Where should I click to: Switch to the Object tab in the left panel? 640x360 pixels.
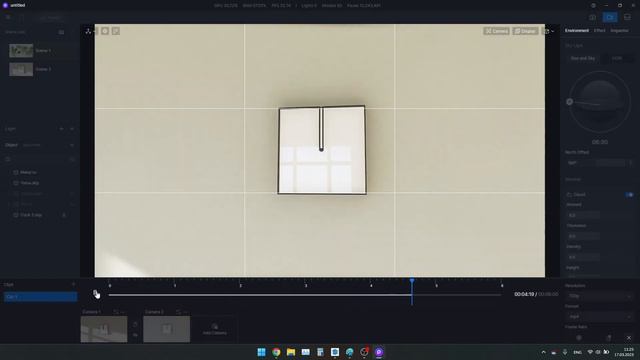[11, 145]
